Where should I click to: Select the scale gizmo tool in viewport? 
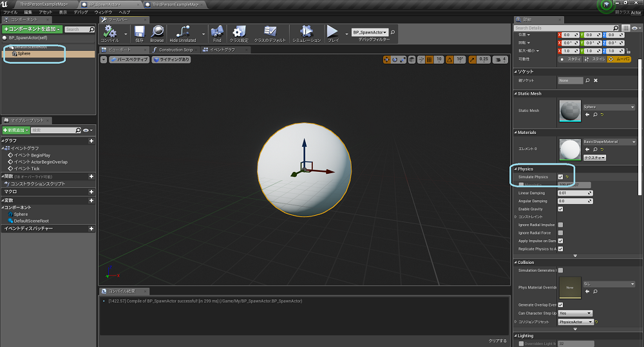(402, 59)
